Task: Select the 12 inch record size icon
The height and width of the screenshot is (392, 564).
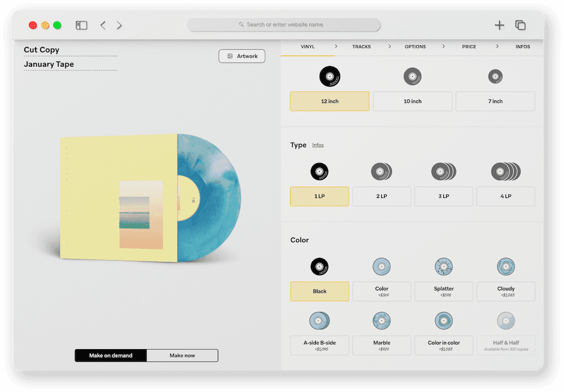Action: pos(329,76)
